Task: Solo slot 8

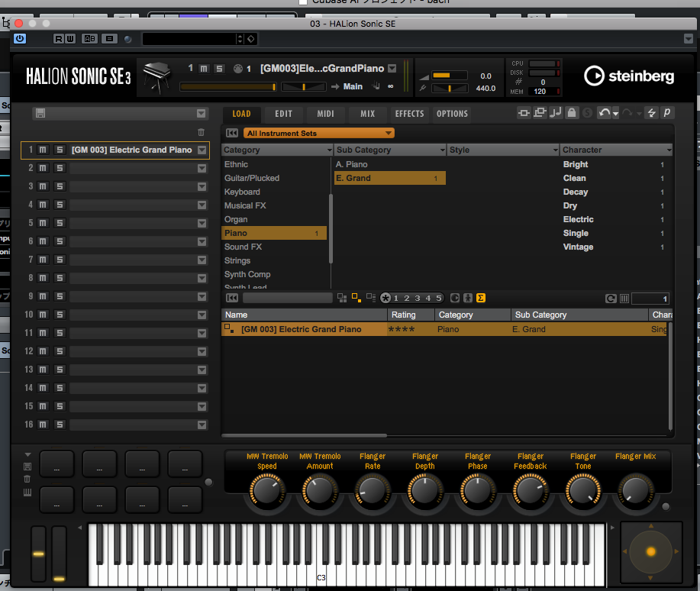Action: point(60,278)
